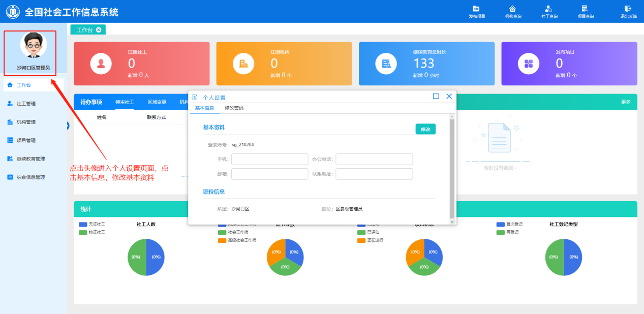Toggle 高级社会工作师 legend swatch
Screen dimensions: 644x314
(x=222, y=240)
